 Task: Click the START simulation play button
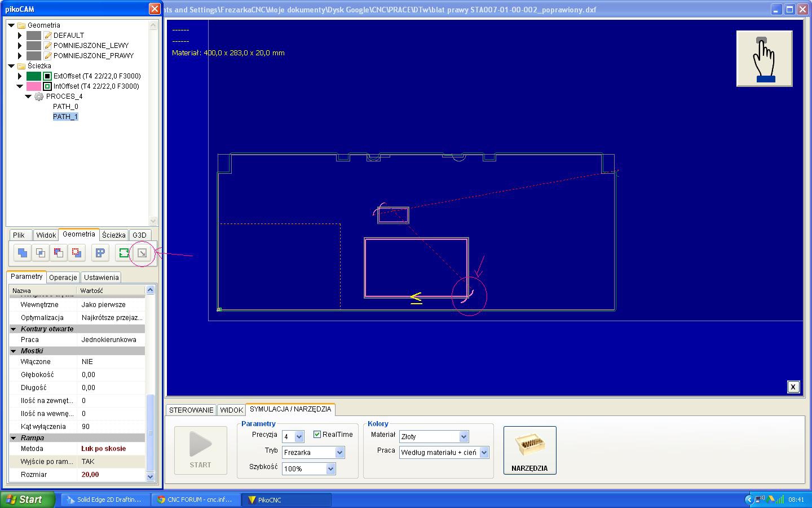tap(200, 450)
